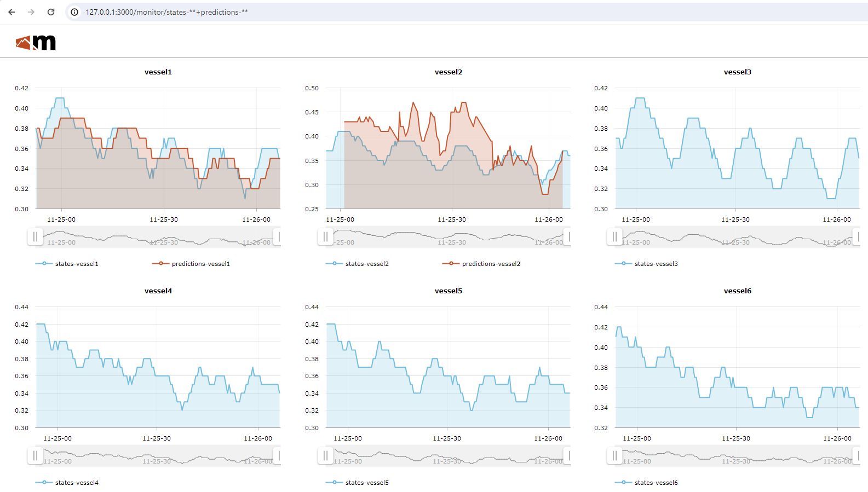
Task: Select the left zoom handle under vessel5 chart
Action: (325, 456)
